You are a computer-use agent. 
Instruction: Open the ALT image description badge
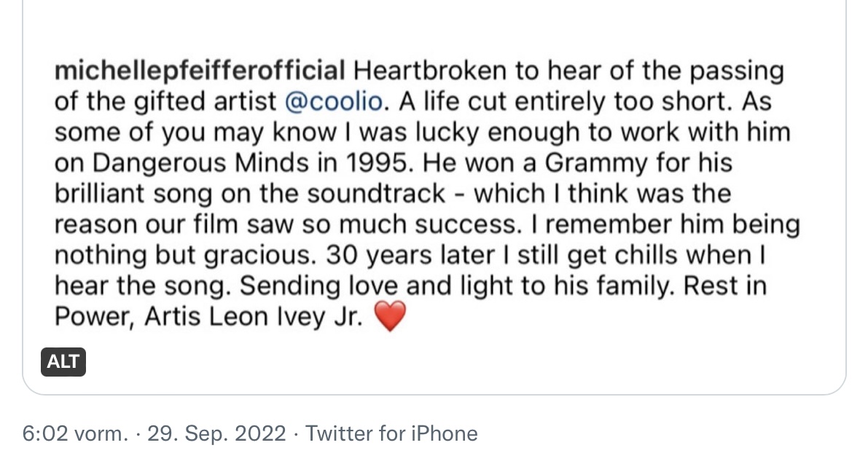coord(63,362)
